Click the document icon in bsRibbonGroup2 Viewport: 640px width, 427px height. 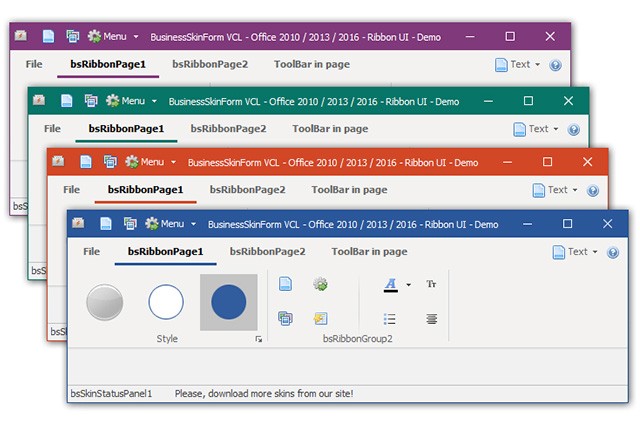click(285, 284)
